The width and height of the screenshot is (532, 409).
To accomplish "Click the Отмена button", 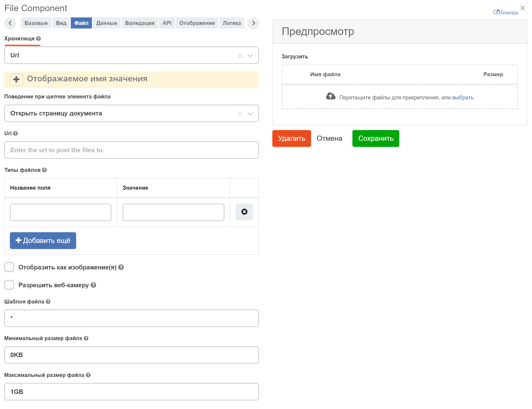I will pos(329,139).
